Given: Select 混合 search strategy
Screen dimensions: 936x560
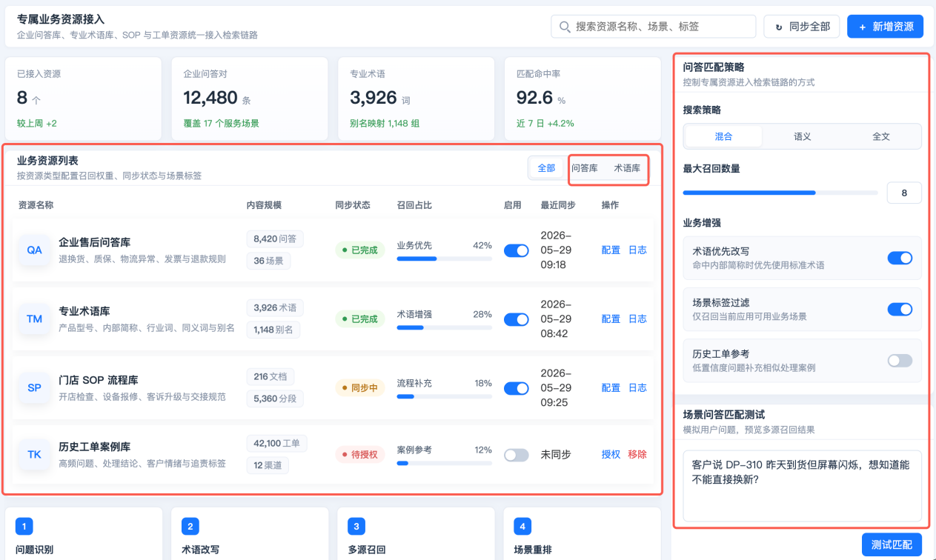Looking at the screenshot, I should tap(723, 136).
